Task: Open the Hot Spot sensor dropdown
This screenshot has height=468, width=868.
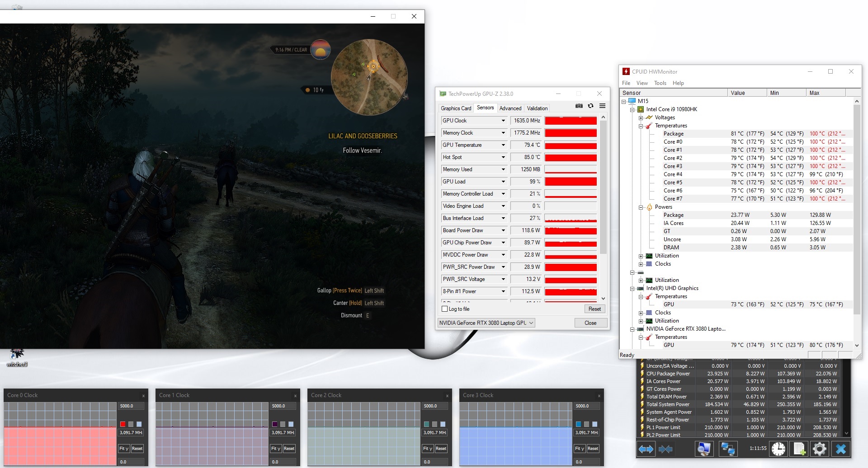Action: (503, 157)
